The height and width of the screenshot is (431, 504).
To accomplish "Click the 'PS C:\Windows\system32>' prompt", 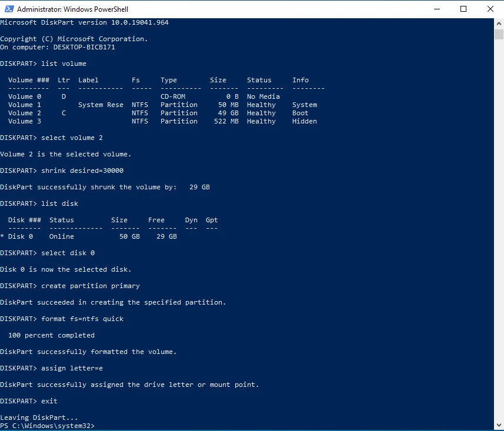I will coord(47,426).
